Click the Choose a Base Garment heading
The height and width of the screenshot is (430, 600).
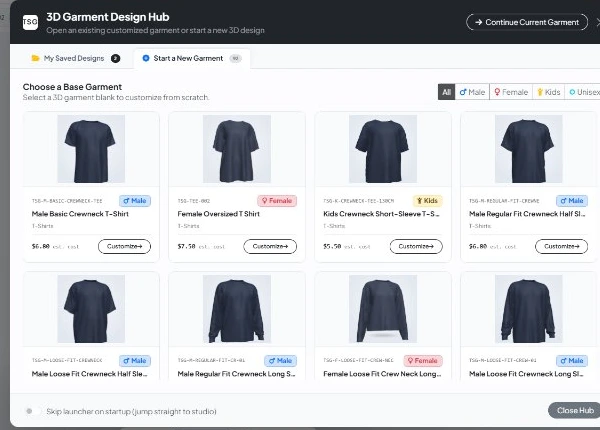click(x=72, y=87)
